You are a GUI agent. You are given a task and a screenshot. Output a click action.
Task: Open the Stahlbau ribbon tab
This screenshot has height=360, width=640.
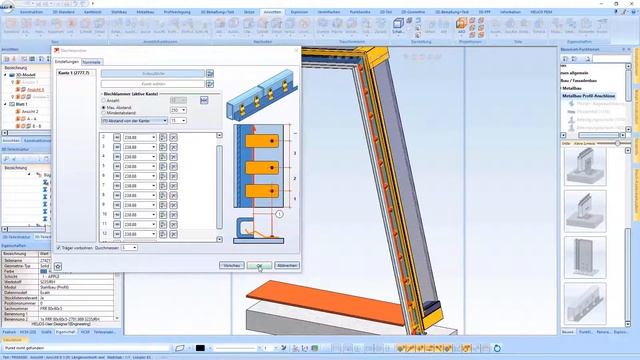click(x=119, y=12)
